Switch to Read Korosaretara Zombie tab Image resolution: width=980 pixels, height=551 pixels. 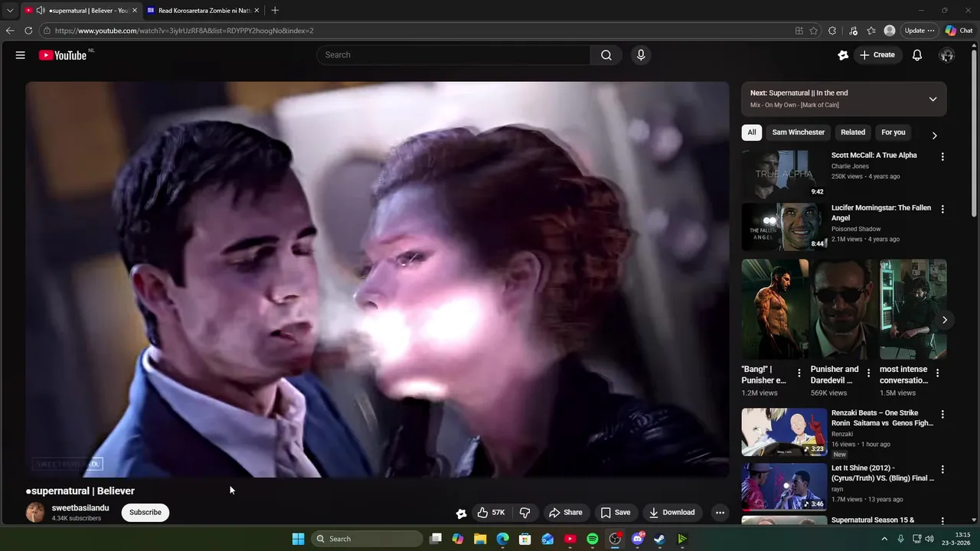pyautogui.click(x=203, y=11)
